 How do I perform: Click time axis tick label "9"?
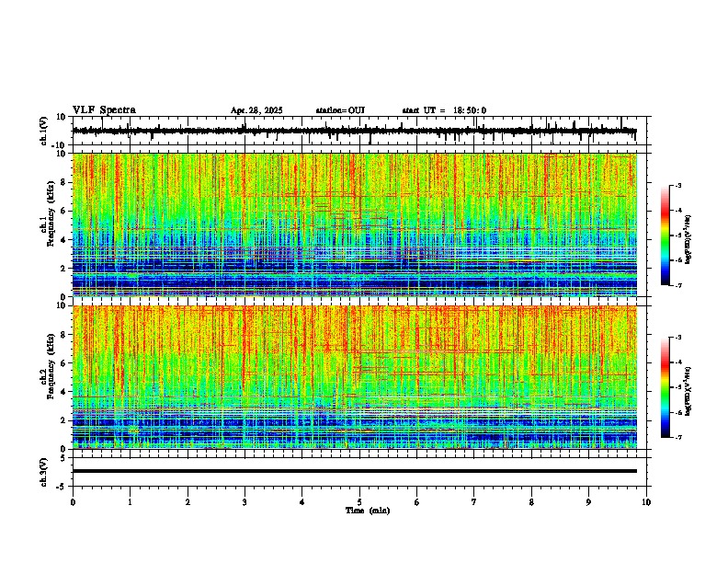(588, 502)
